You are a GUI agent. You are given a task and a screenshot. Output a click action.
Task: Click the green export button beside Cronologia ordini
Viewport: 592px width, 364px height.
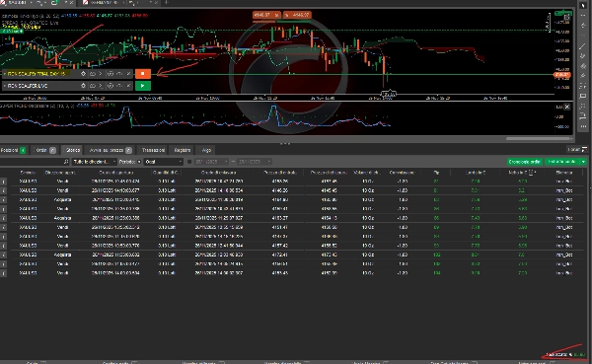pyautogui.click(x=561, y=162)
